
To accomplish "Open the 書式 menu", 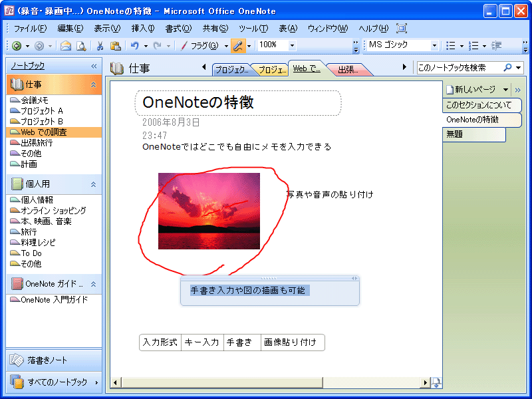I will click(178, 29).
